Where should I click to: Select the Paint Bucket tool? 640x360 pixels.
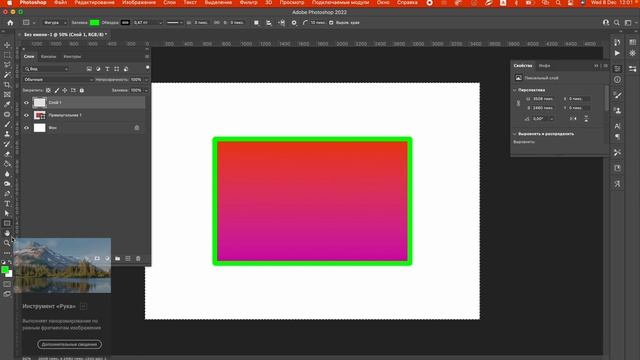(7, 164)
